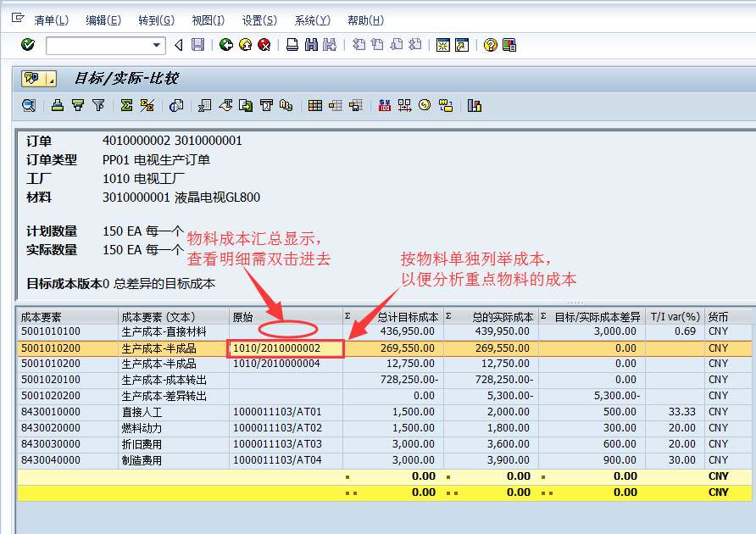Click the green Back arrow icon
The image size is (756, 534).
(225, 45)
